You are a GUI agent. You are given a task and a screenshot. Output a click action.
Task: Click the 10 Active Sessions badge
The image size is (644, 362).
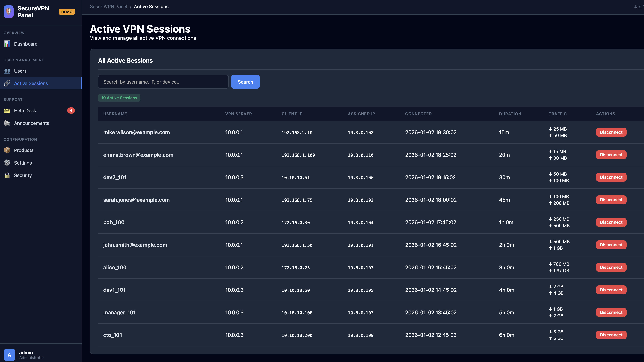coord(119,98)
